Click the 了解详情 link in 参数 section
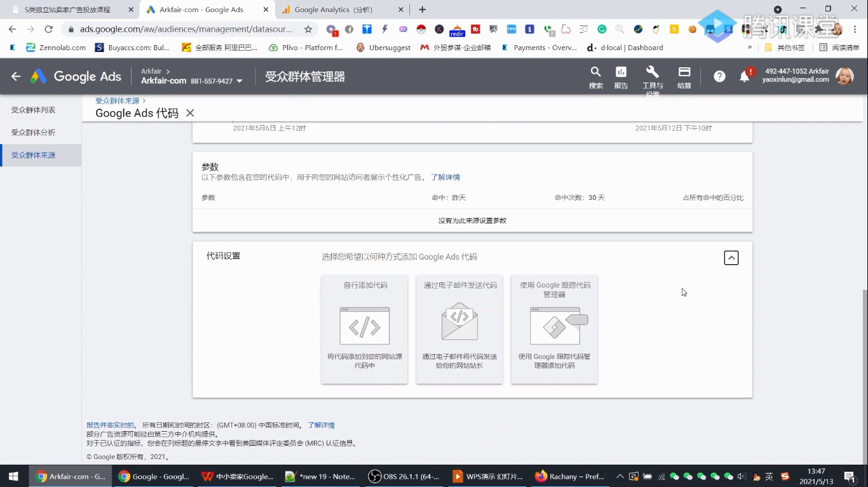 pos(446,177)
